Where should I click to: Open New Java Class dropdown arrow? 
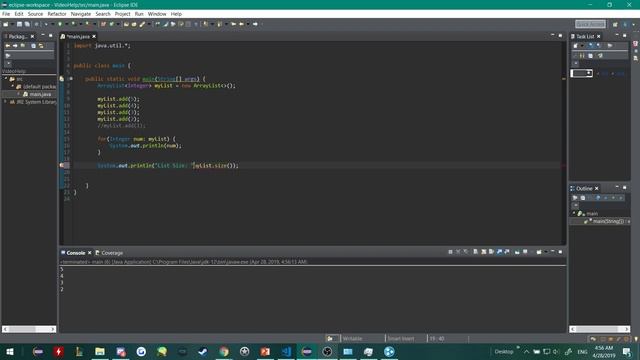click(118, 24)
